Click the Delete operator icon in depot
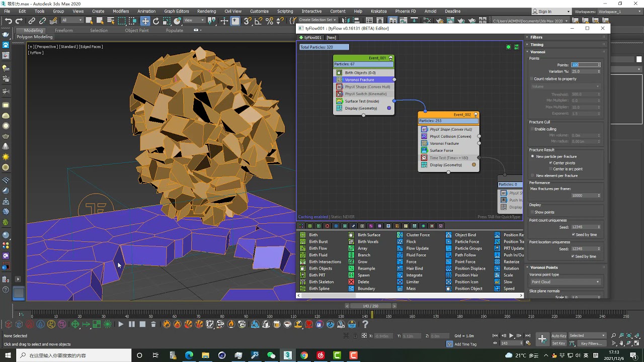The width and height of the screenshot is (644, 362). (x=351, y=282)
